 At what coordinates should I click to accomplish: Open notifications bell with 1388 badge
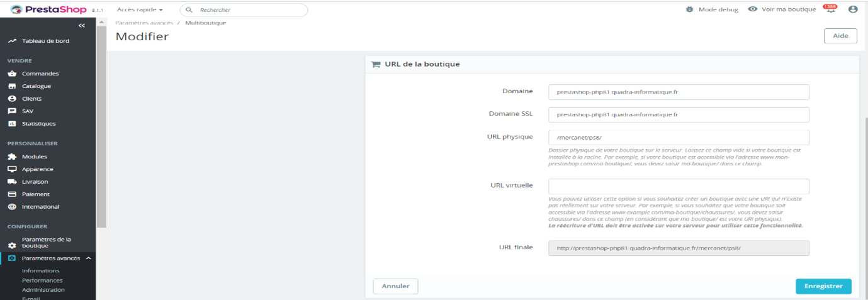[830, 9]
